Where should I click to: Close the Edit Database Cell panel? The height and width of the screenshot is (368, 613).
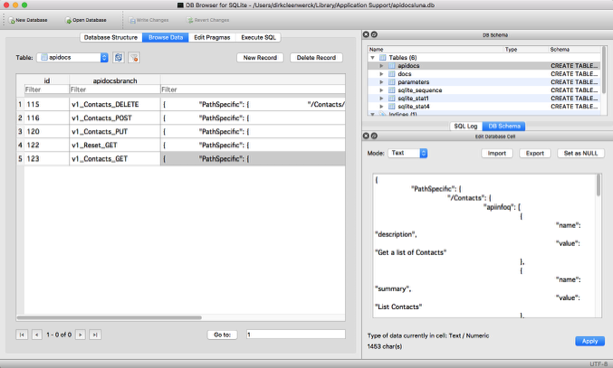(x=366, y=136)
